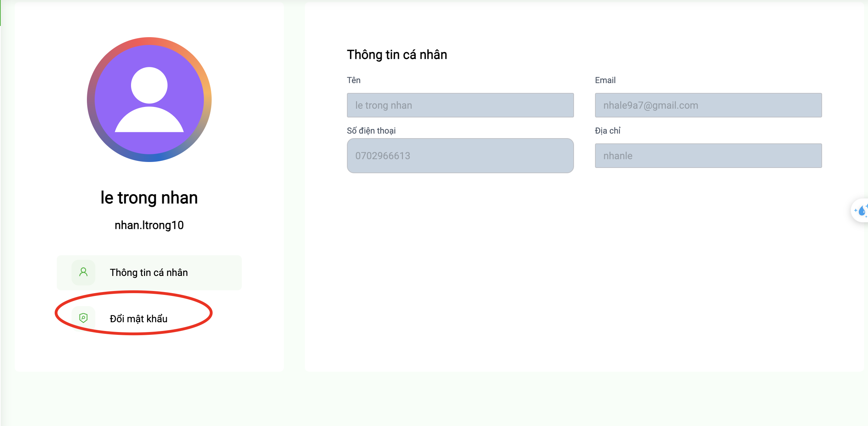Select Đổi mật khẩu menu item
Screen dimensions: 868x426
click(149, 318)
